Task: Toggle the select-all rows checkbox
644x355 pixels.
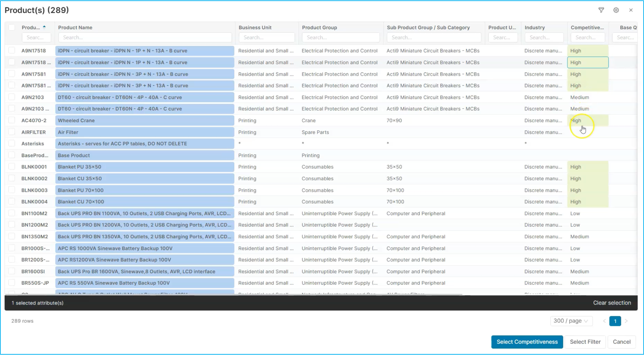Action: [12, 27]
